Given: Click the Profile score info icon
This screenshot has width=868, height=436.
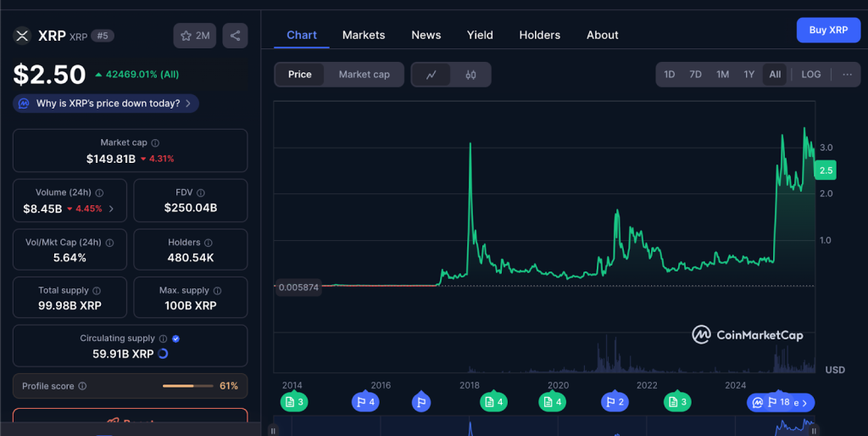Looking at the screenshot, I should coord(82,386).
